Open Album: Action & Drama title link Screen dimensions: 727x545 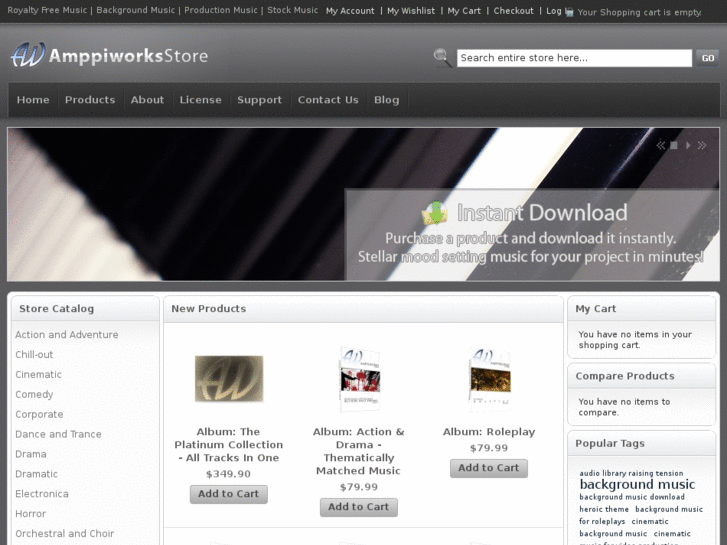click(359, 451)
